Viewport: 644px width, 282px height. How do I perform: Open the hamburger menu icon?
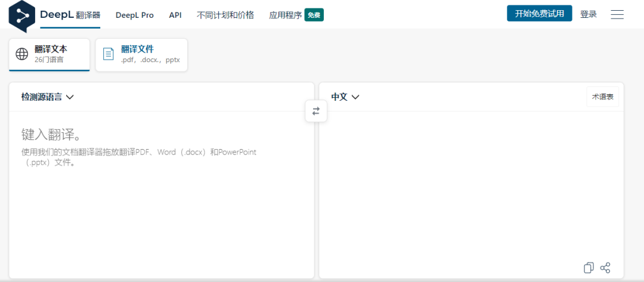[x=617, y=14]
